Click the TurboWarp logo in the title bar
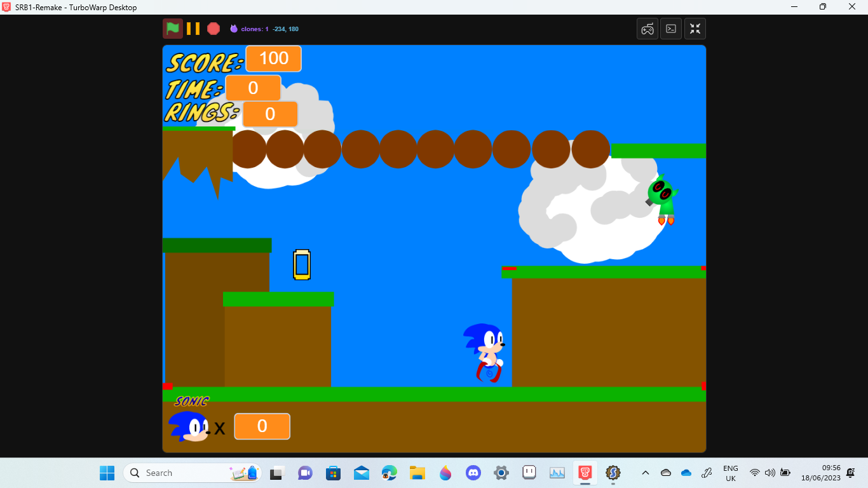The image size is (868, 488). 7,7
